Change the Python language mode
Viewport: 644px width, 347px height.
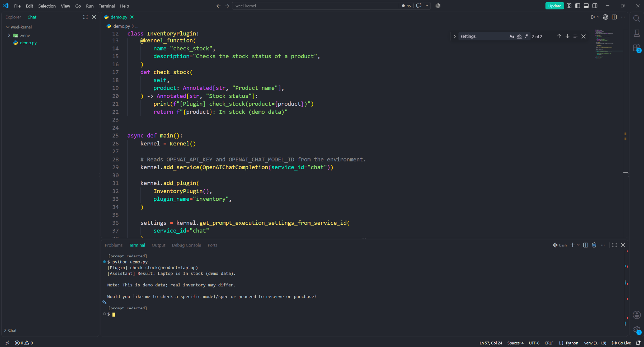pyautogui.click(x=572, y=343)
